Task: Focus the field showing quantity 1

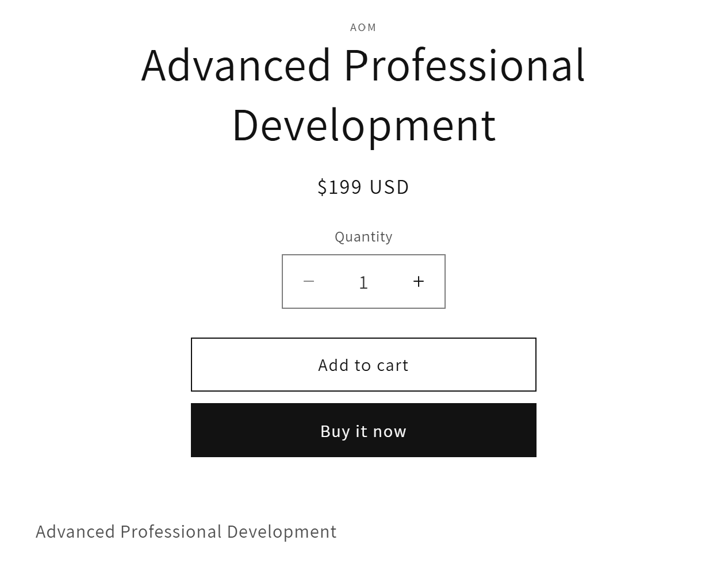Action: (x=363, y=282)
